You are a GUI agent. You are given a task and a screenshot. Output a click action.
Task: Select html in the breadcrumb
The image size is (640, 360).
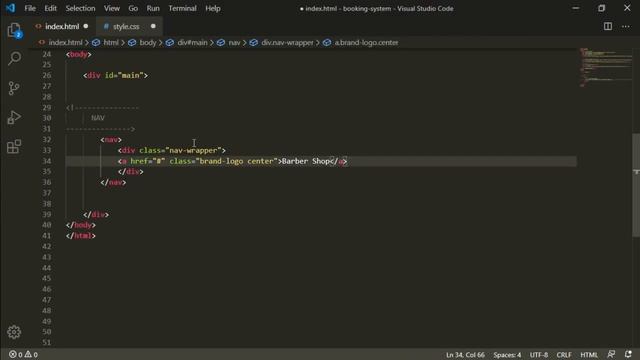(x=111, y=42)
